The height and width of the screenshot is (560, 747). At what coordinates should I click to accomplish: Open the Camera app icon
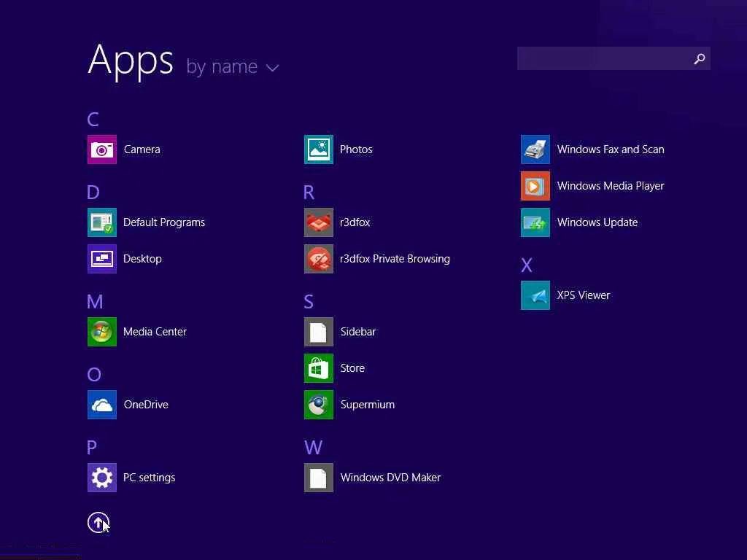click(102, 149)
